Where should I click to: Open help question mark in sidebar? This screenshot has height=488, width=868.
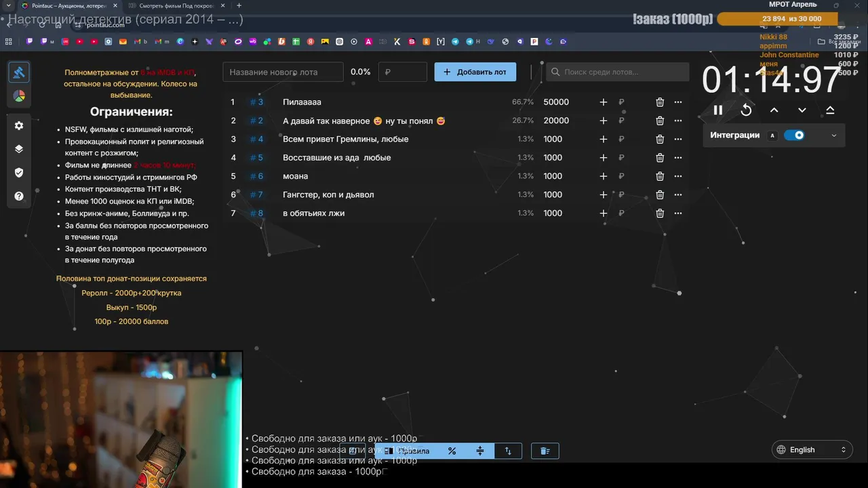click(19, 197)
